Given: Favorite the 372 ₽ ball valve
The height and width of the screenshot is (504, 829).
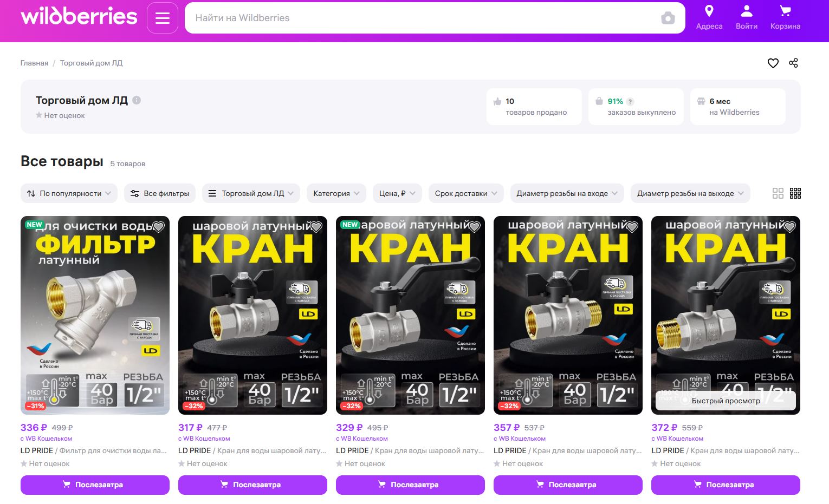Looking at the screenshot, I should (789, 227).
